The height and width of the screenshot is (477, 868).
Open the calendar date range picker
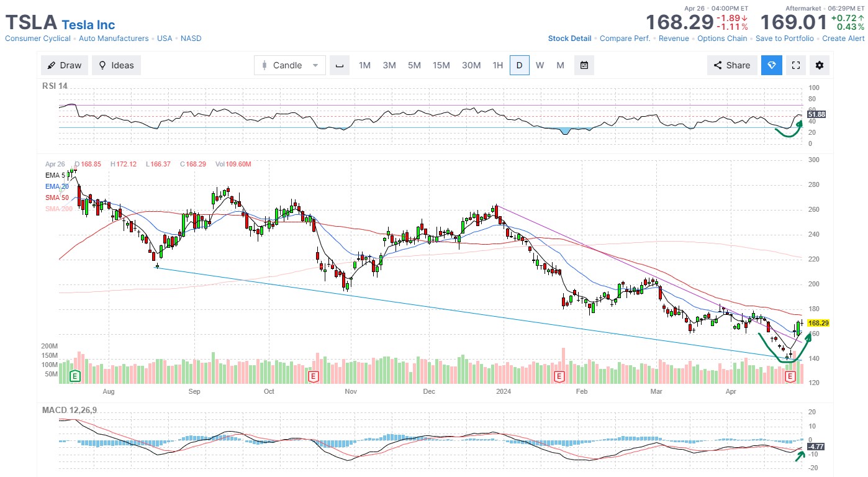pyautogui.click(x=584, y=65)
